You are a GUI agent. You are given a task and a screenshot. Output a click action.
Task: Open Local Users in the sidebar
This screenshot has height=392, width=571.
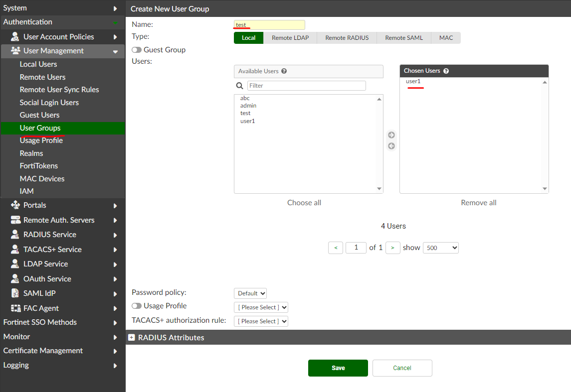click(x=38, y=64)
